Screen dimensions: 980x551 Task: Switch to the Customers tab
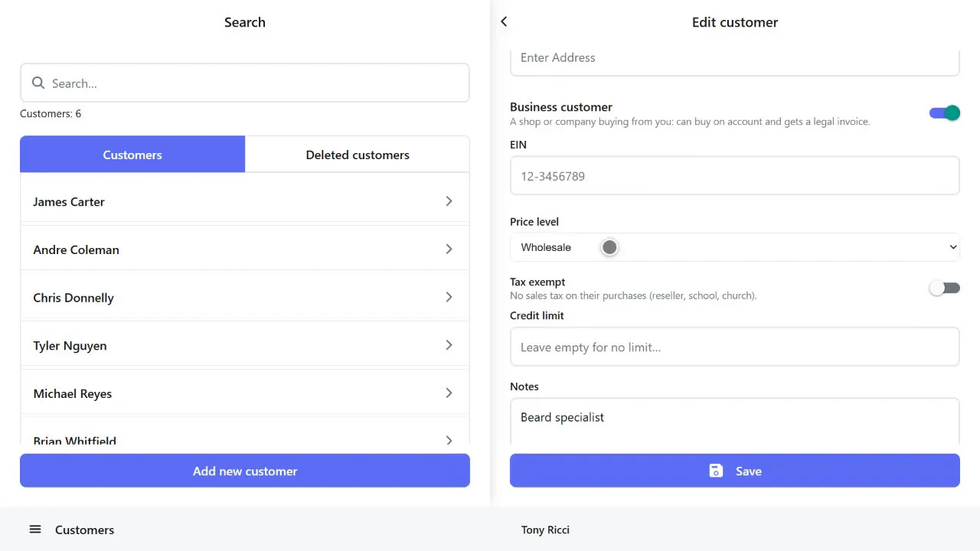(x=132, y=155)
